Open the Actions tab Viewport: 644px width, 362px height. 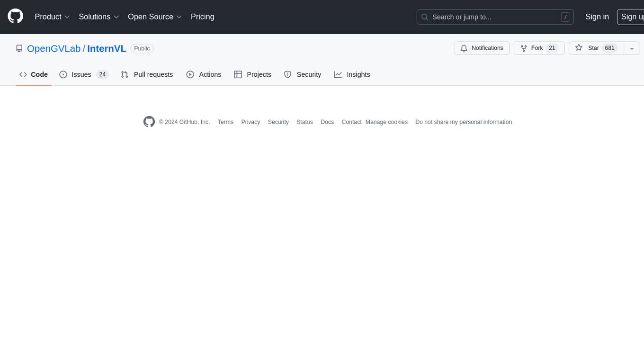click(204, 74)
